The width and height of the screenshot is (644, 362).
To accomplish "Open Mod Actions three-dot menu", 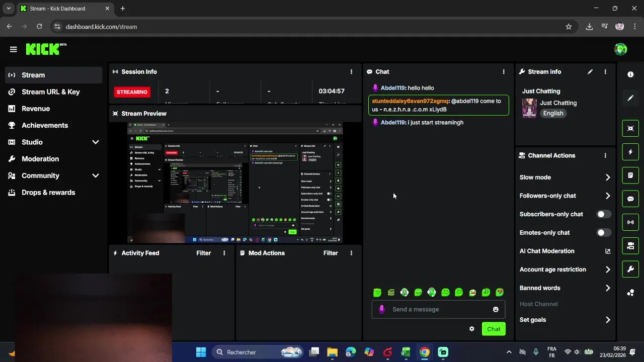I will click(351, 253).
